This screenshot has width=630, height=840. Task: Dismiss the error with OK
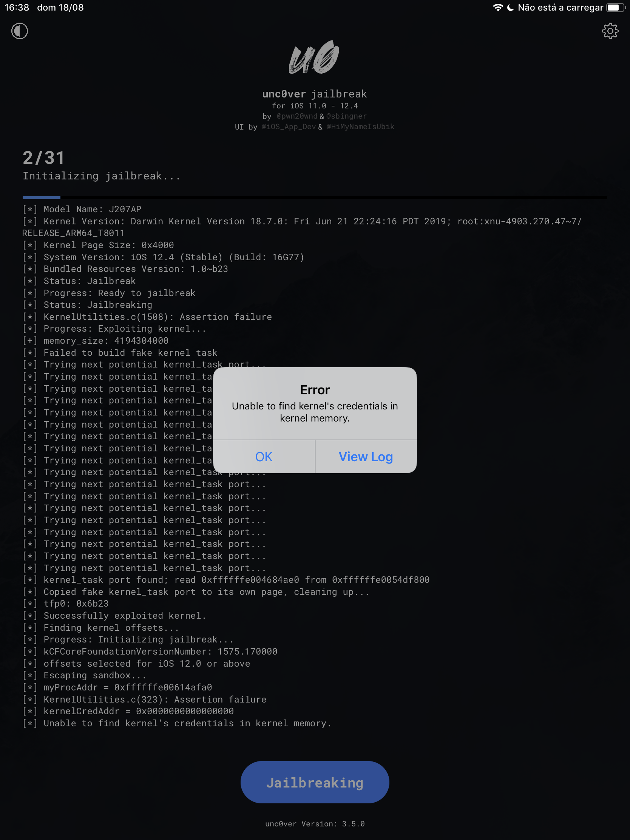[x=264, y=457]
